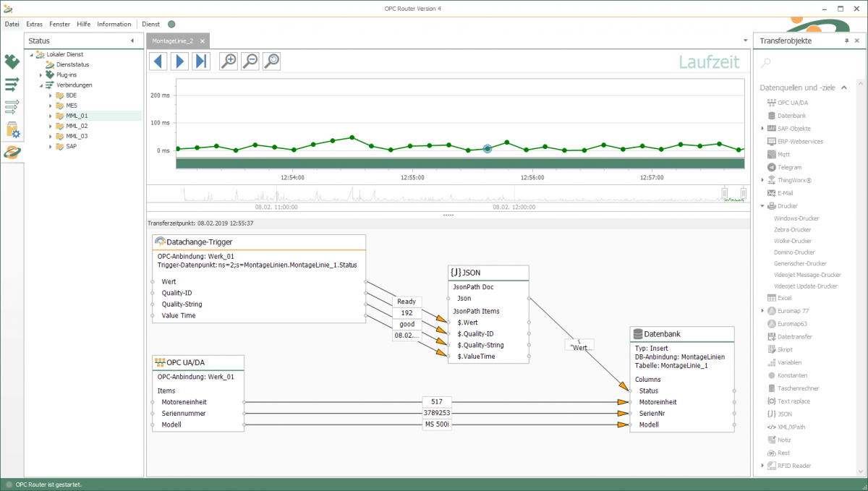Click the step-back arrow in runtime toolbar
The height and width of the screenshot is (491, 868).
159,61
